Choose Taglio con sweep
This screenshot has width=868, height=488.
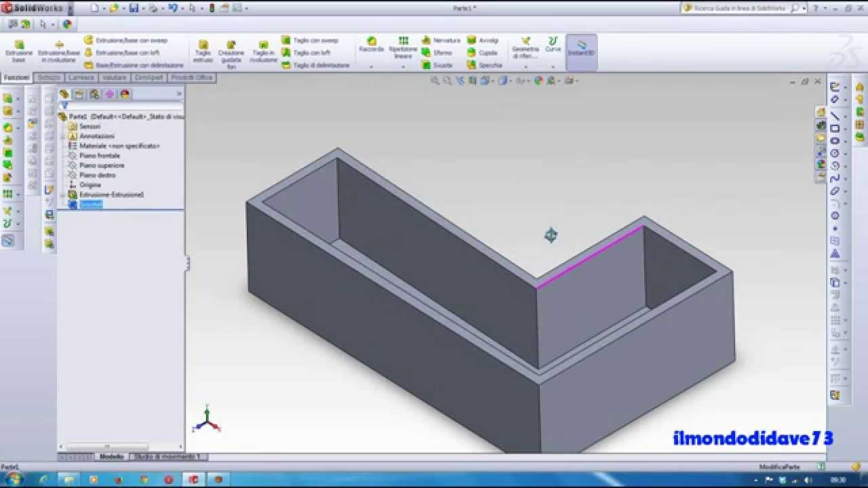[x=310, y=41]
